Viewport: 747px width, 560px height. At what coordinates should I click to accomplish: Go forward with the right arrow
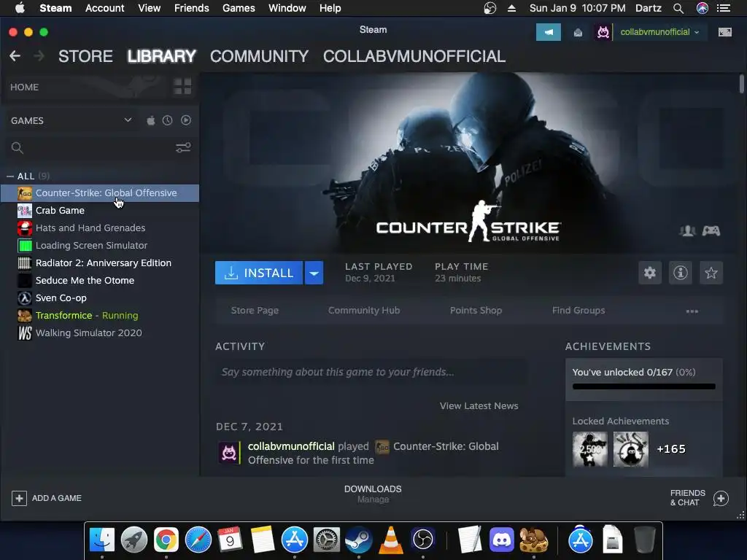[x=39, y=56]
